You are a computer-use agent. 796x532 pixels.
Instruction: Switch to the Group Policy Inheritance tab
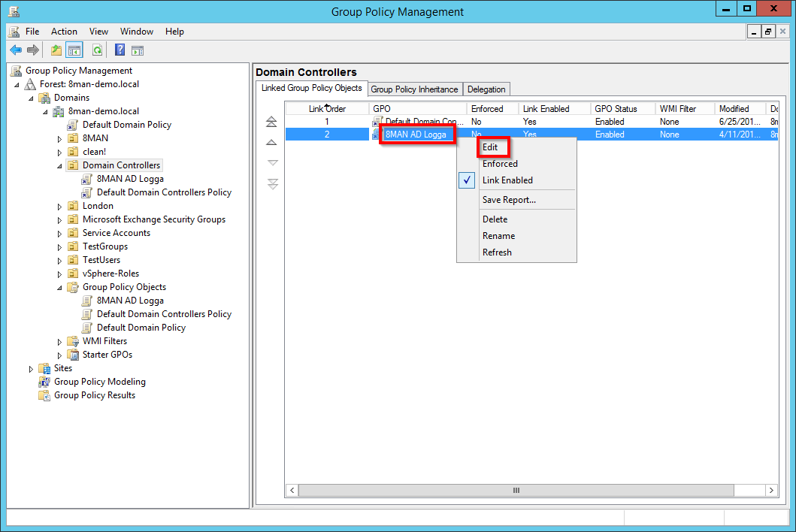coord(414,89)
